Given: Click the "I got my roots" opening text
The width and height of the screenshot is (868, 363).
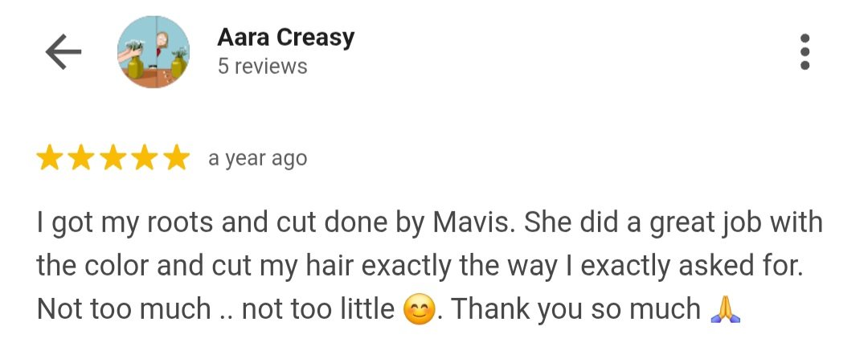Looking at the screenshot, I should coord(125,223).
